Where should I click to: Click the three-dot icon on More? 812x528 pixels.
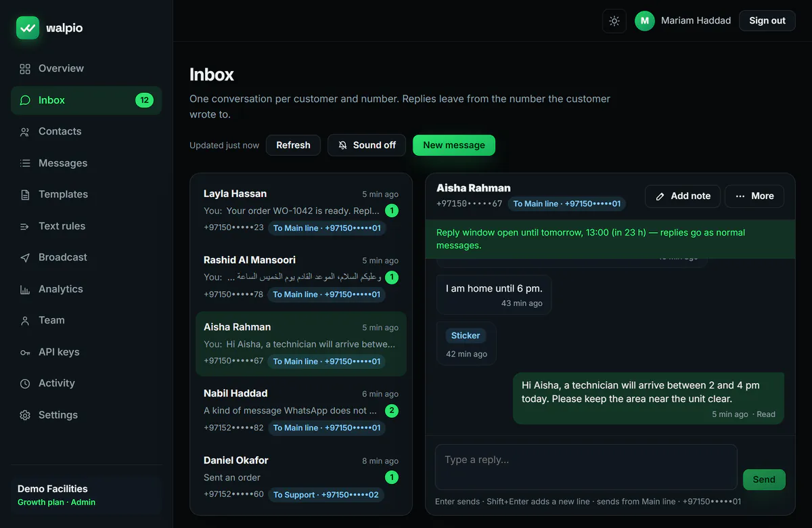pos(741,196)
